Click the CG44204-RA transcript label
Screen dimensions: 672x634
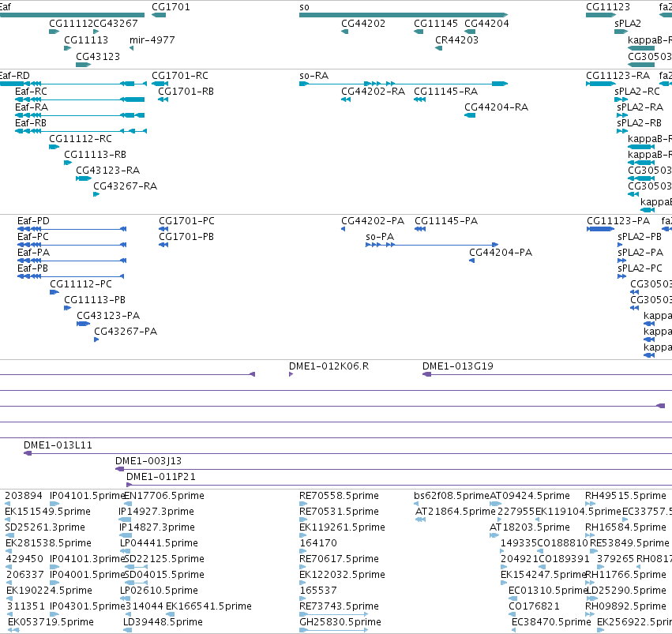(x=496, y=107)
